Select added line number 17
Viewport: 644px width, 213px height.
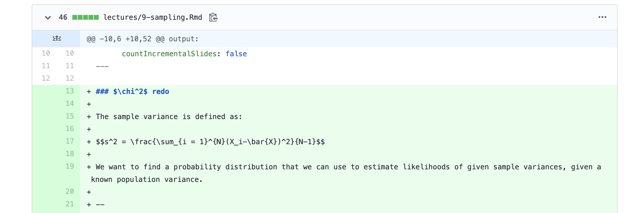tap(70, 141)
